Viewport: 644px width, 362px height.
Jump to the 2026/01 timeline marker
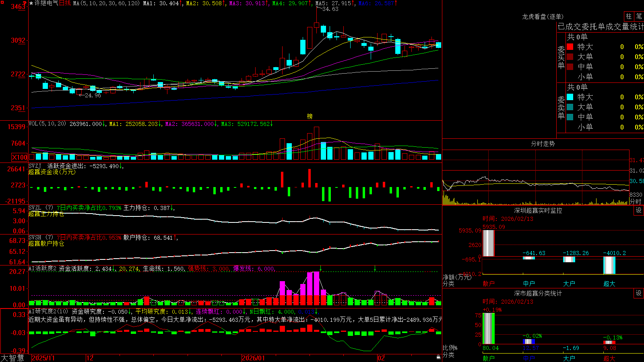[254, 358]
